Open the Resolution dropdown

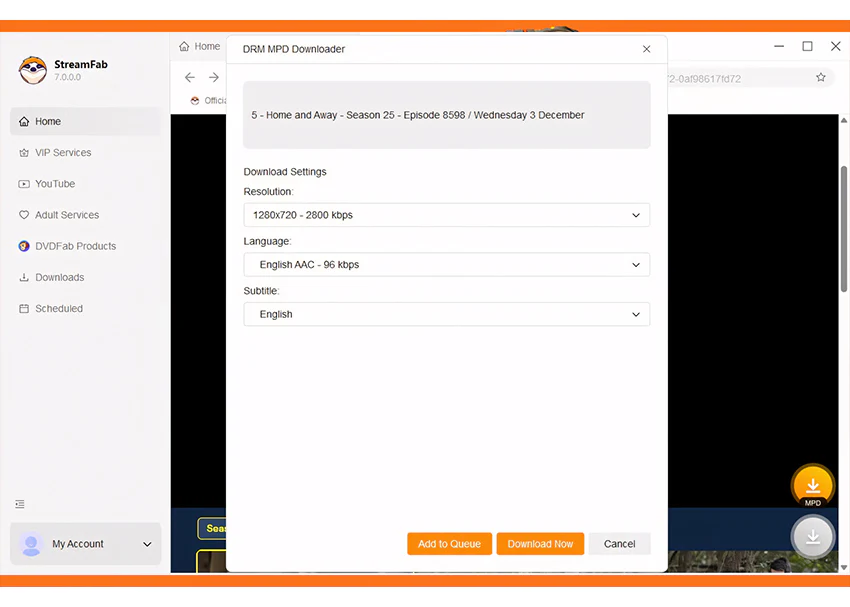[447, 215]
